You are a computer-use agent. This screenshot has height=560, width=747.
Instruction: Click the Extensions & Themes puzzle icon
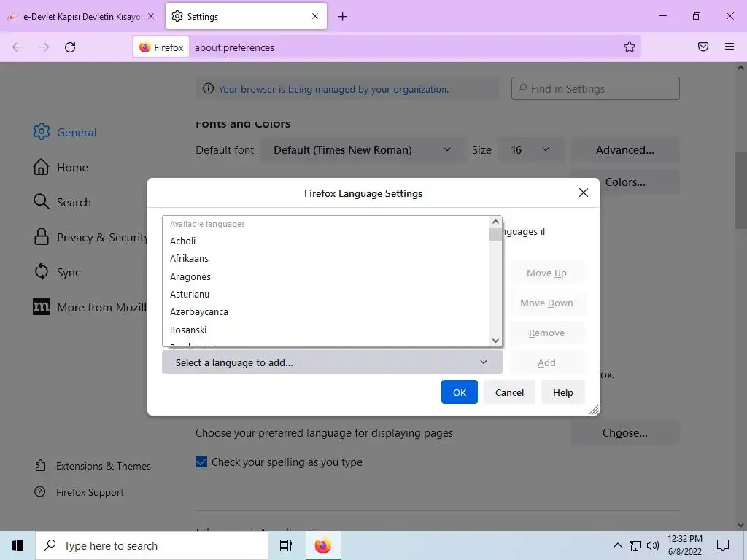[x=41, y=465]
